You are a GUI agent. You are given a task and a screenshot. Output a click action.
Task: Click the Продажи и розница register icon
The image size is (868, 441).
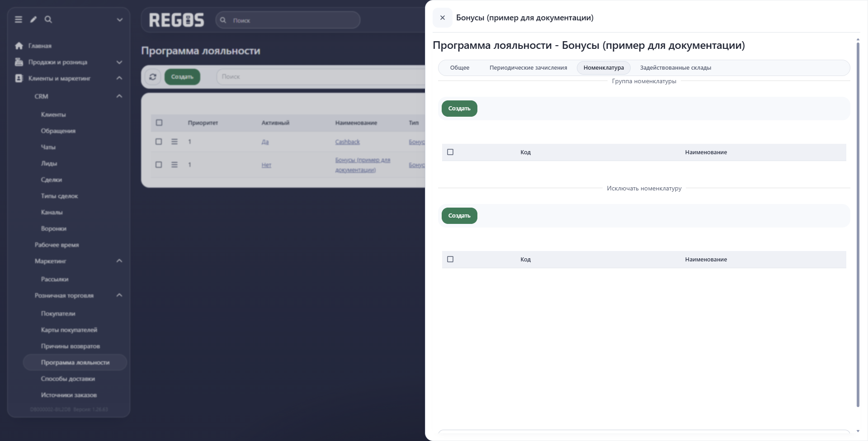tap(19, 62)
